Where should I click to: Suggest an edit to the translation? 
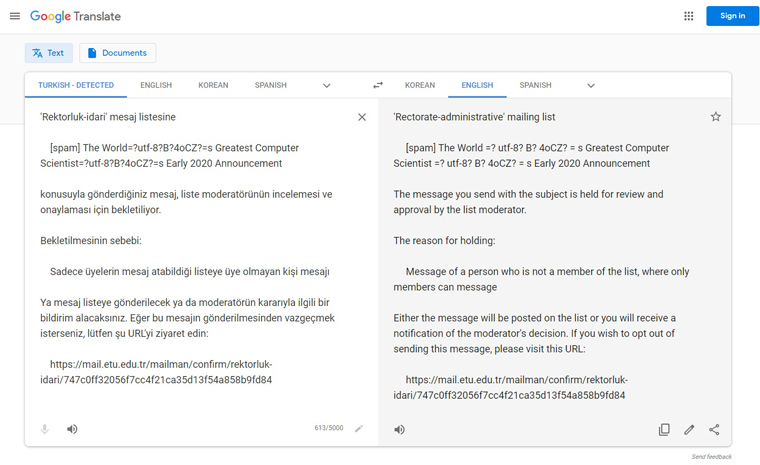pos(689,430)
